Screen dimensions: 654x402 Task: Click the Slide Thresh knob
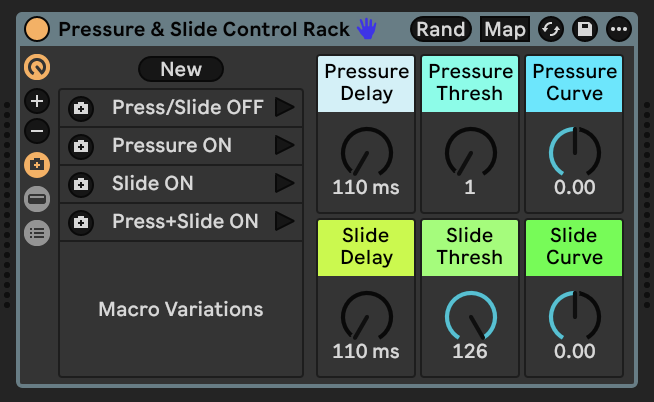470,320
